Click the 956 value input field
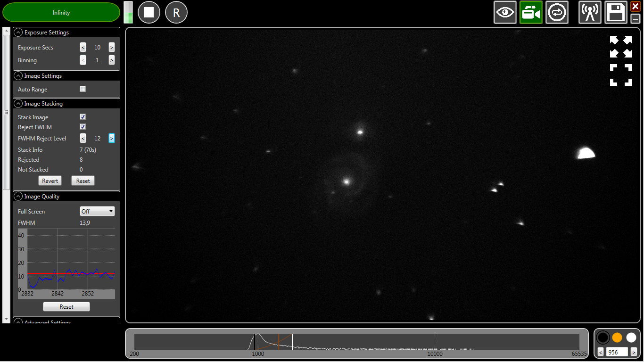644x362 pixels. tap(617, 352)
